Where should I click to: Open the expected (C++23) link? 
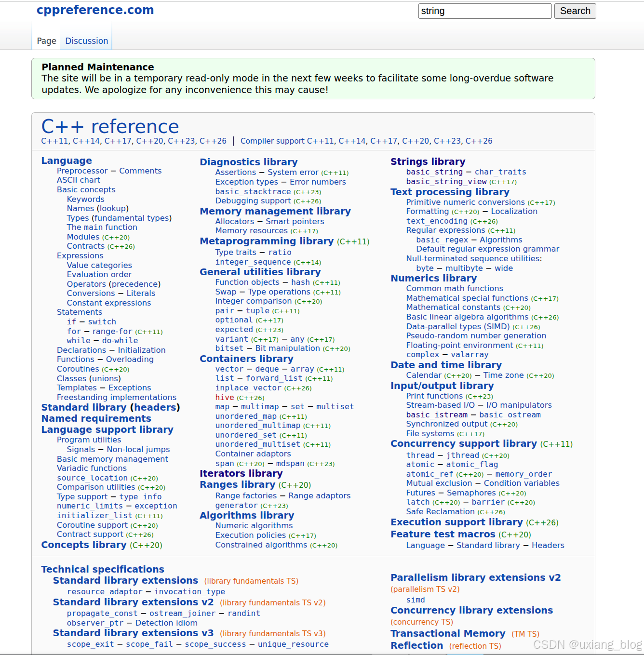234,329
